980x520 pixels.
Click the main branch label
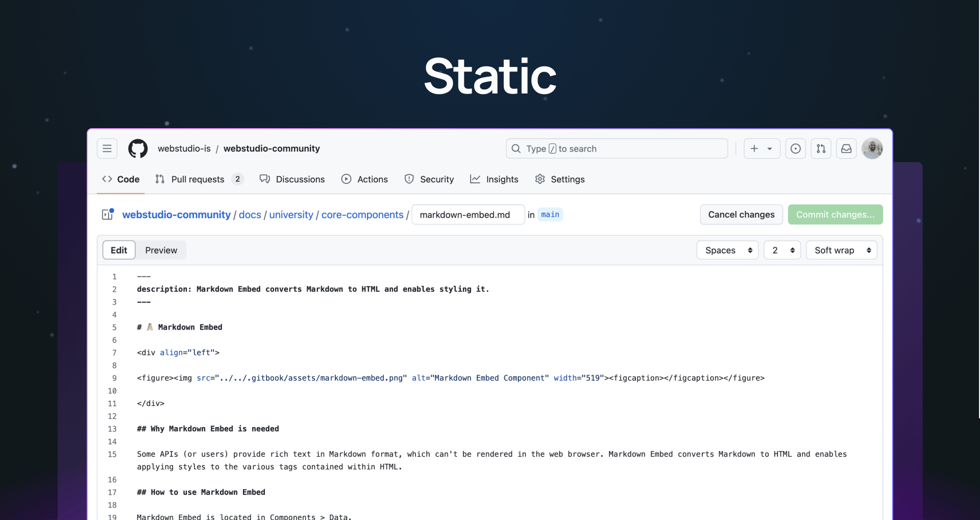click(550, 215)
